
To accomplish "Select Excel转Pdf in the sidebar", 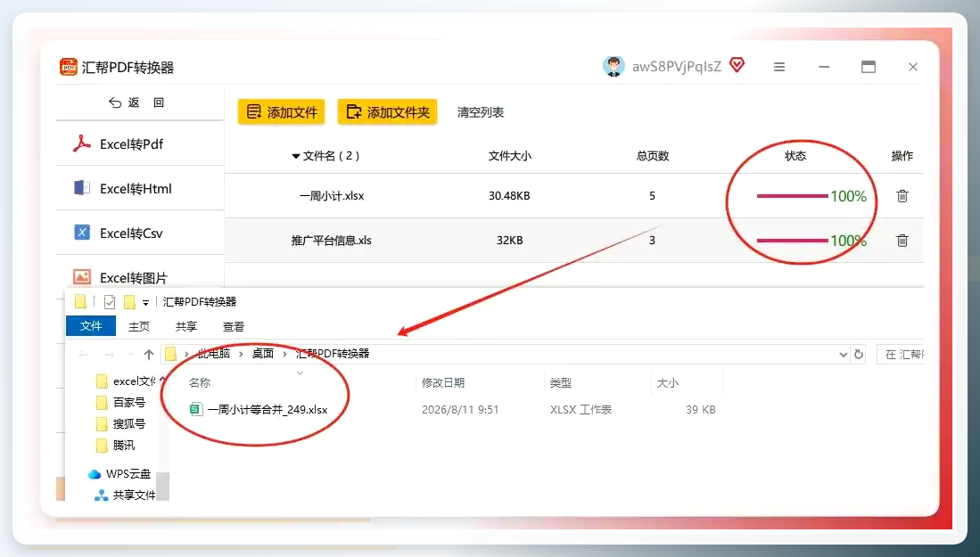I will click(x=140, y=143).
